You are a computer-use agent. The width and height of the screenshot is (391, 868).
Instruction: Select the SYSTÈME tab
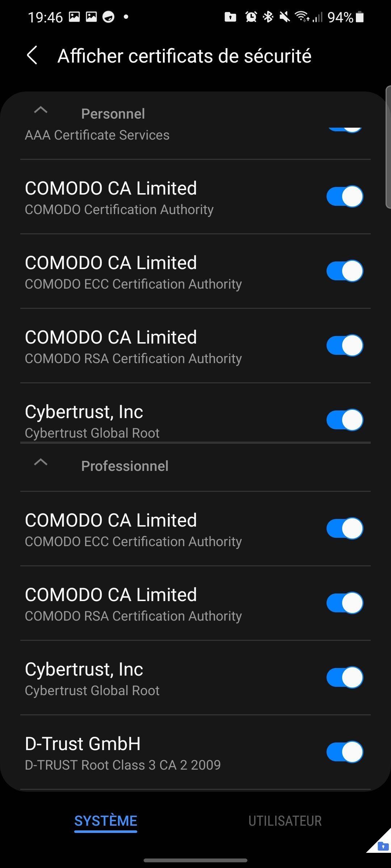[106, 821]
